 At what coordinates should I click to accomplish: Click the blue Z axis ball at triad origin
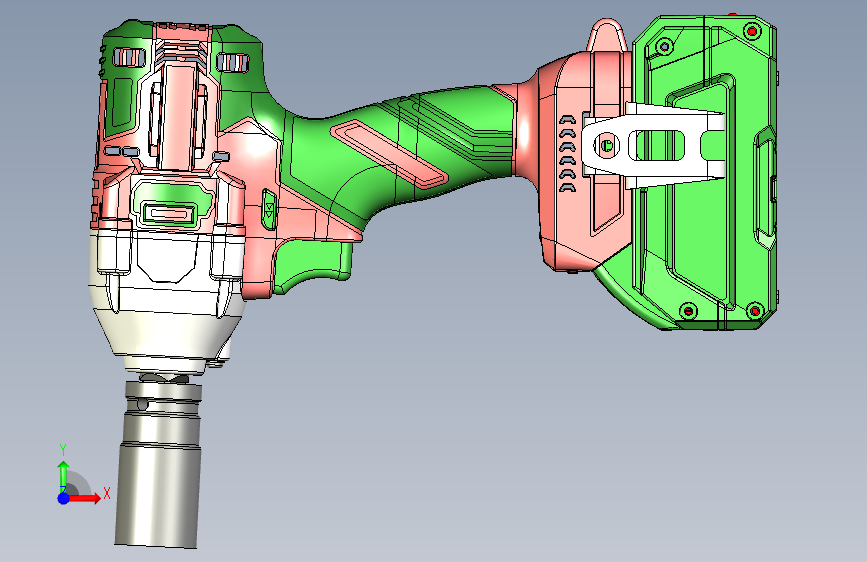64,498
